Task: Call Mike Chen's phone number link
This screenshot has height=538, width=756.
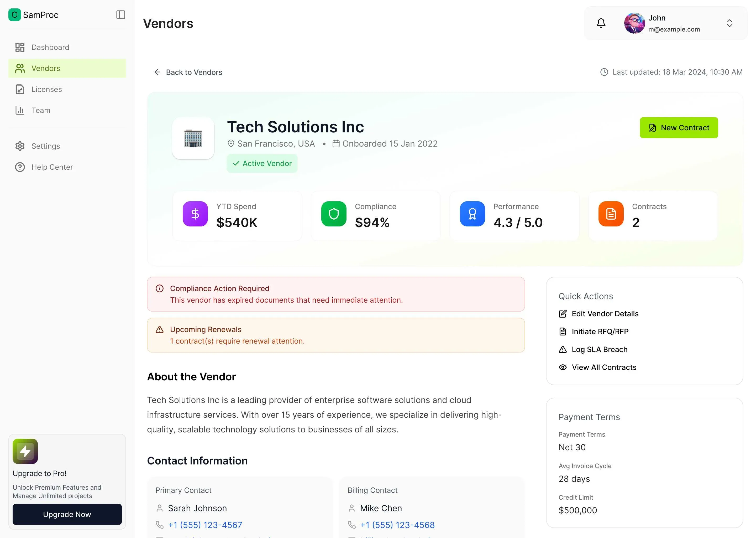Action: (397, 525)
